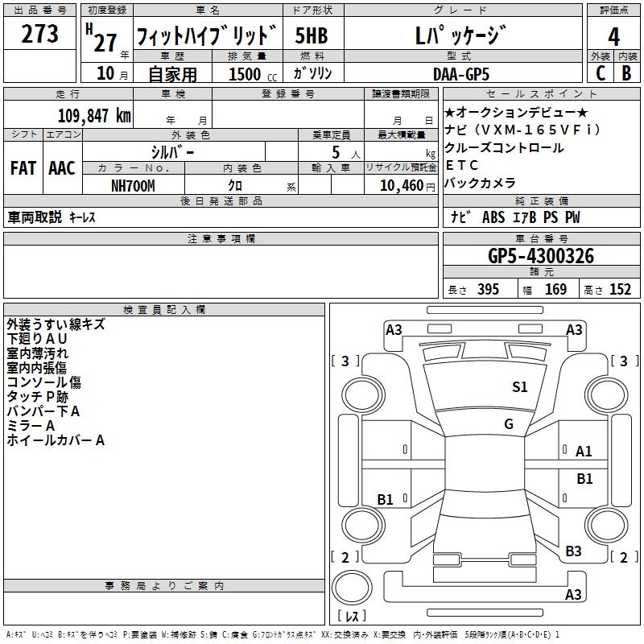This screenshot has width=644, height=644.
Task: Click the mileage value 109,847 km
Action: [x=94, y=115]
